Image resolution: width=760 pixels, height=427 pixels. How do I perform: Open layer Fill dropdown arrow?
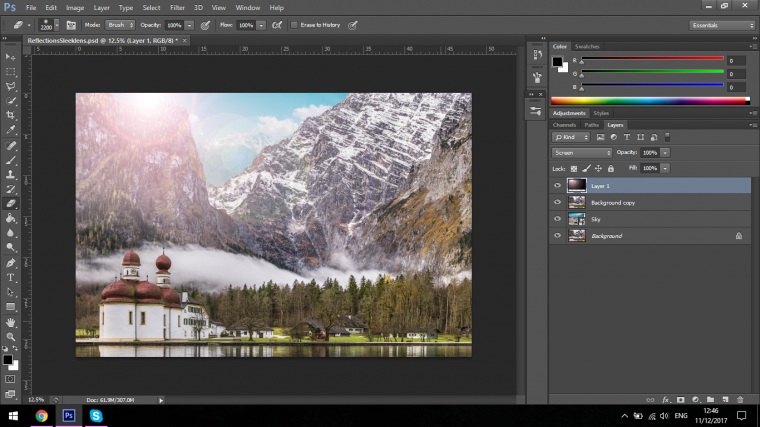point(665,168)
